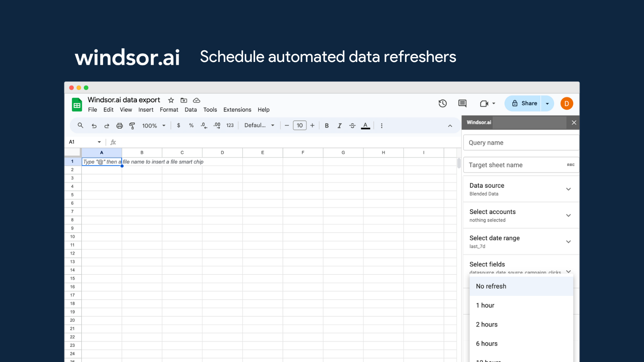Toggle italic formatting

point(339,125)
